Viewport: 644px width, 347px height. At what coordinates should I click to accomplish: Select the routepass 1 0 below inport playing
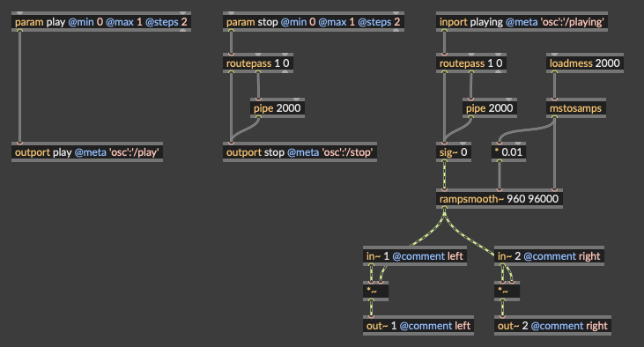click(471, 63)
